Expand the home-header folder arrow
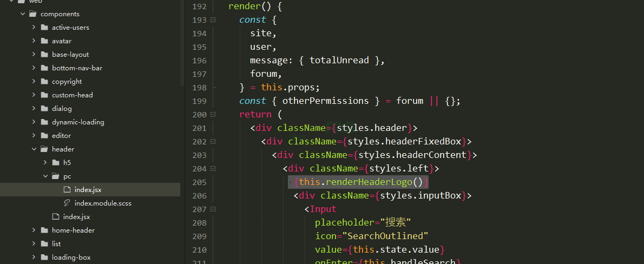The image size is (644, 264). tap(34, 230)
